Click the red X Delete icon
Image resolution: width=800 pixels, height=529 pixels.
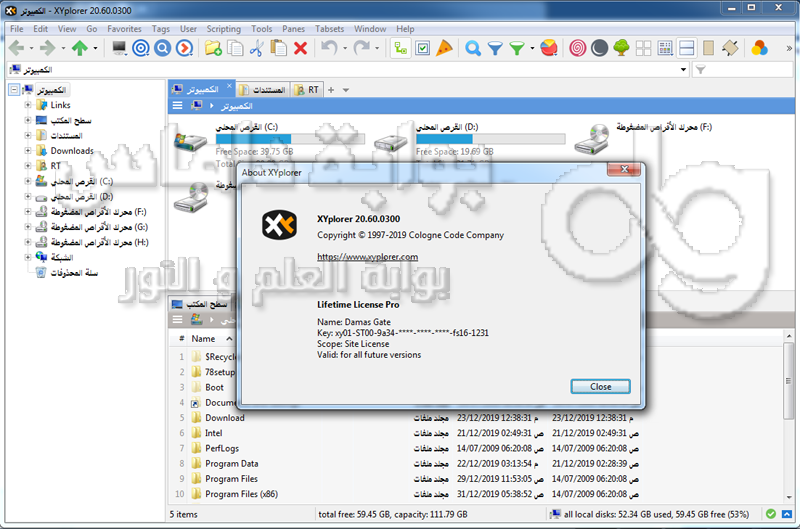301,48
